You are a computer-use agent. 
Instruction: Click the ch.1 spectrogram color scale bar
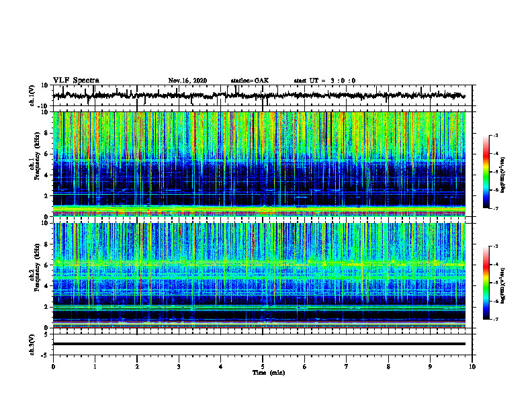[486, 172]
